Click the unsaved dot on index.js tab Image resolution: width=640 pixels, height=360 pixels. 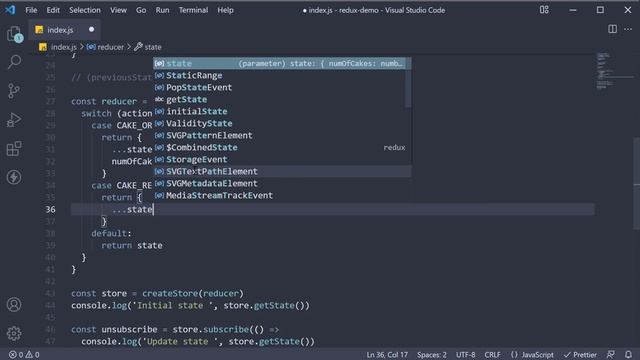click(x=91, y=29)
